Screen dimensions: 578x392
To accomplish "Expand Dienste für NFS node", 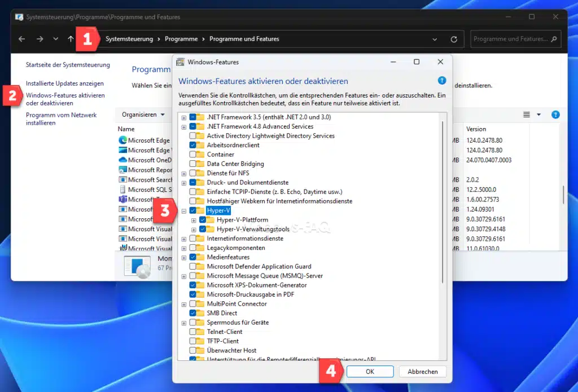I will [x=183, y=174].
